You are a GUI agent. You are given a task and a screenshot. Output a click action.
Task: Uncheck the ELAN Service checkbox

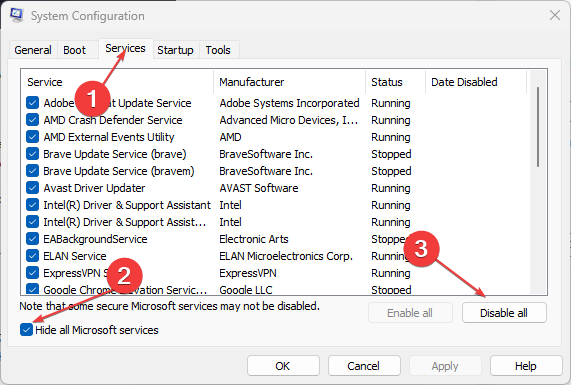pos(32,256)
